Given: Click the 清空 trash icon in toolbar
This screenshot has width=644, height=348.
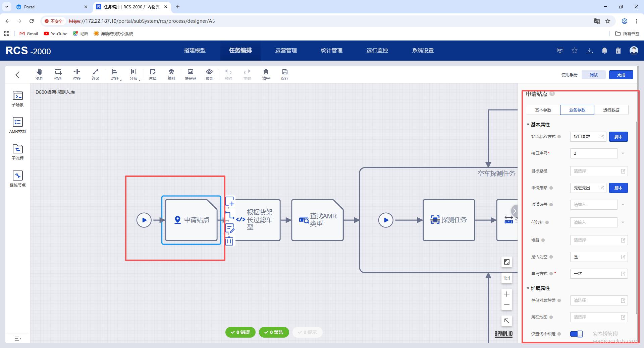Looking at the screenshot, I should (x=266, y=74).
